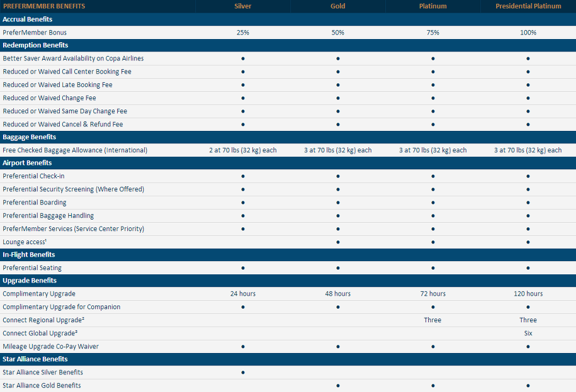Click the Connect Regional Upgrade row label
The height and width of the screenshot is (392, 576).
43,320
